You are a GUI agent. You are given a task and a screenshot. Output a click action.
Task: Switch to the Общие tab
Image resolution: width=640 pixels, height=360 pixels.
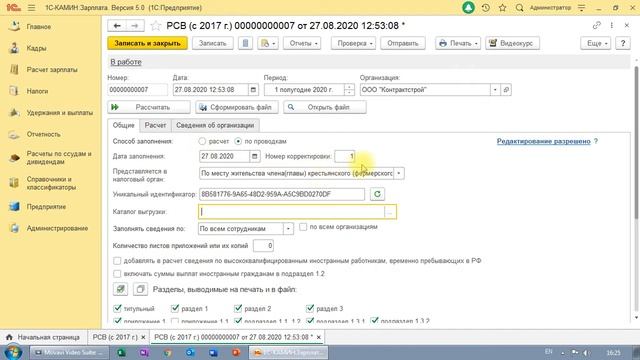pyautogui.click(x=124, y=125)
